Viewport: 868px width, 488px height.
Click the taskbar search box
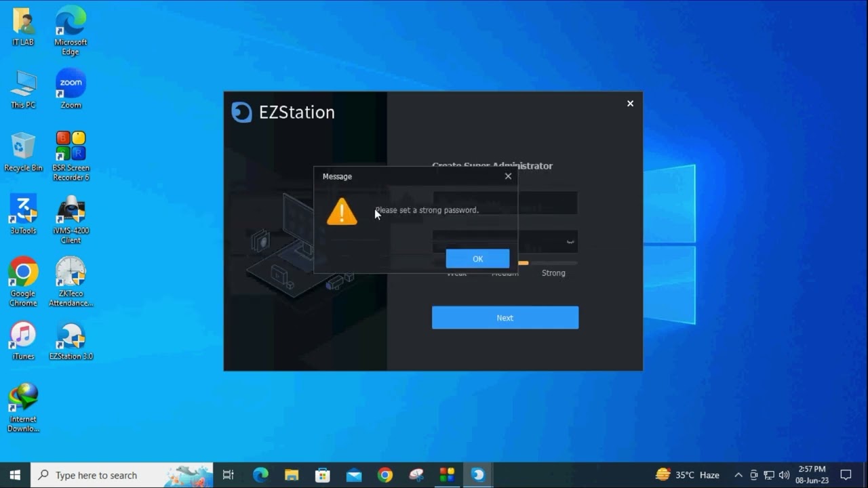(x=123, y=474)
